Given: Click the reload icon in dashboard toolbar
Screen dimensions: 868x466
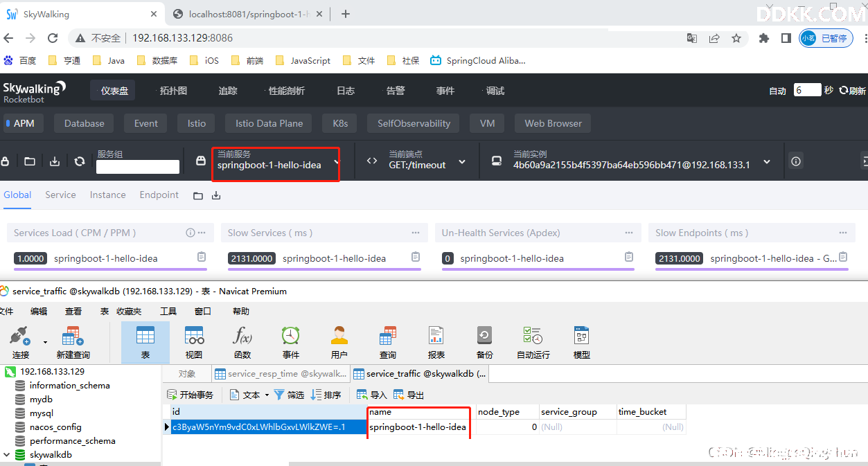Looking at the screenshot, I should [80, 161].
